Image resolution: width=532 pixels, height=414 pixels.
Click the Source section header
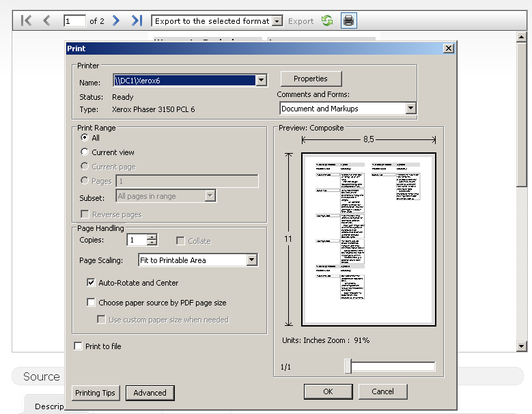[42, 376]
